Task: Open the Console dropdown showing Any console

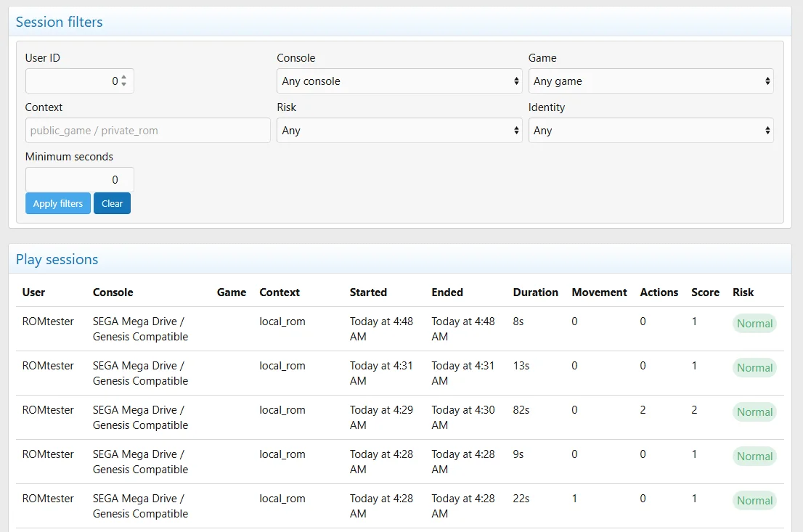Action: pos(399,81)
